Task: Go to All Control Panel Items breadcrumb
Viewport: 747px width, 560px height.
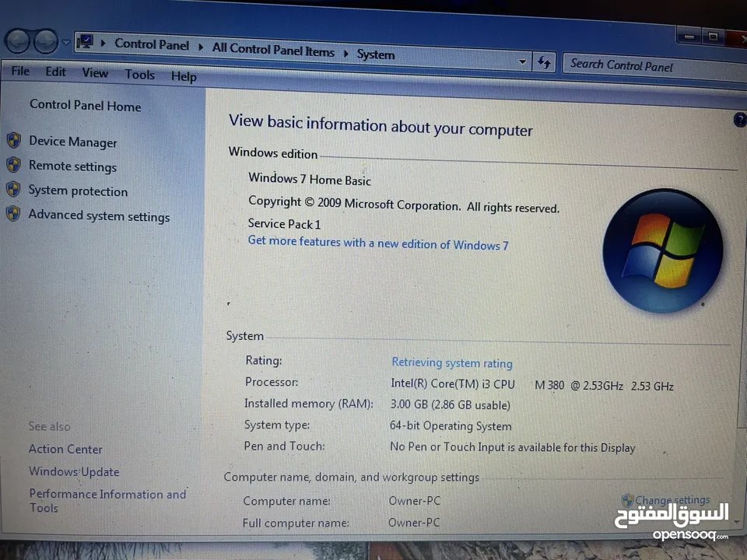Action: click(273, 50)
